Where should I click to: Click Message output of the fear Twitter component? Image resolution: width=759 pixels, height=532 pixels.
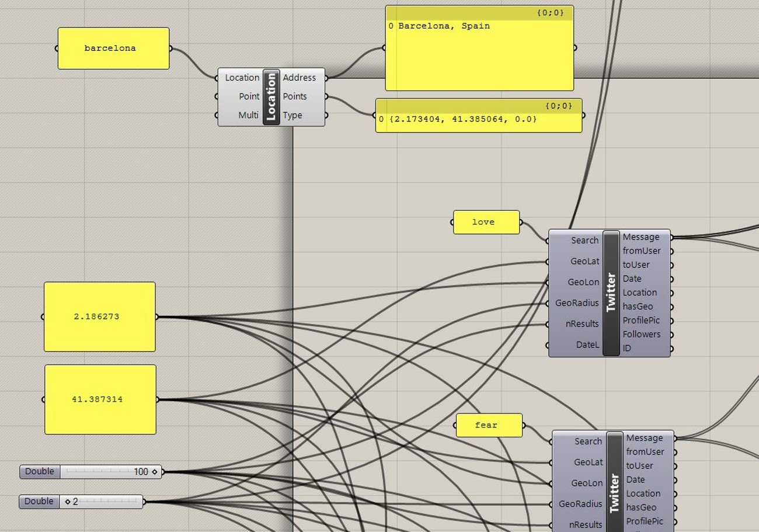pyautogui.click(x=645, y=438)
